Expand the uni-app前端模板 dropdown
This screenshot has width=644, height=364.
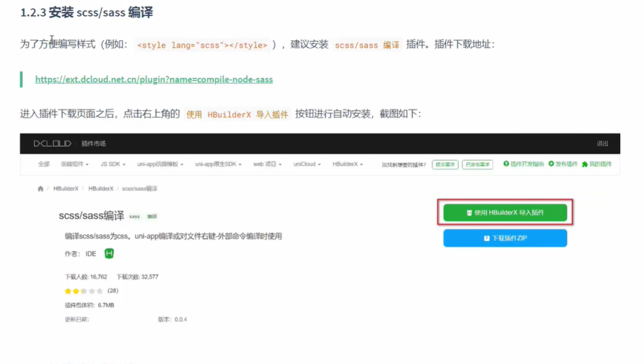tap(160, 164)
